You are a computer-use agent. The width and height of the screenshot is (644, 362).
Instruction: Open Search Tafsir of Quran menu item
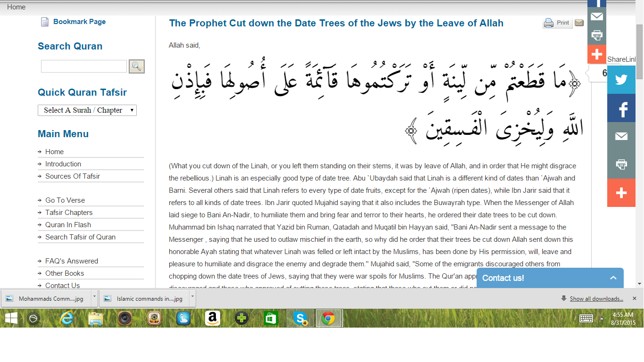(x=80, y=237)
